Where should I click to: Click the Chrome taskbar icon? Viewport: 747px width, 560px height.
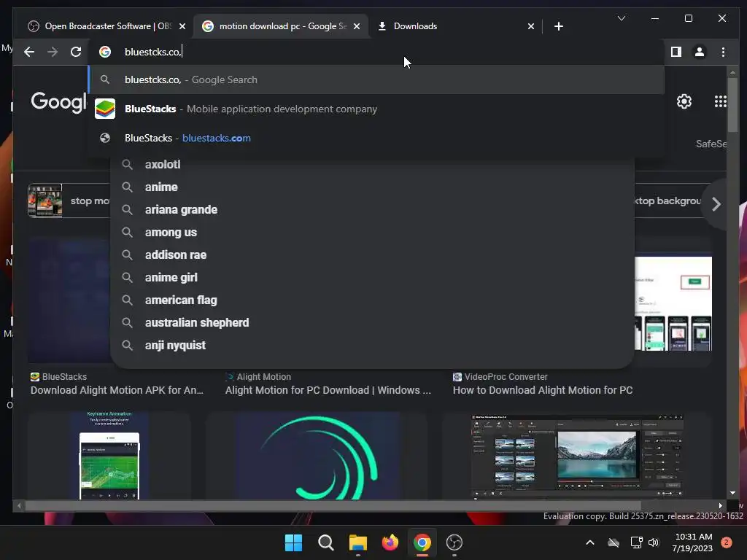pyautogui.click(x=422, y=542)
